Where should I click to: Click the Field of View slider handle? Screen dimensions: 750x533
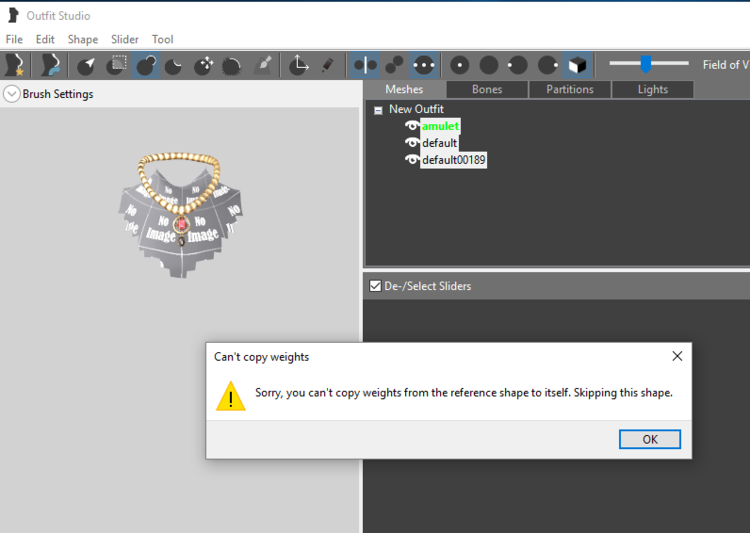[x=646, y=64]
